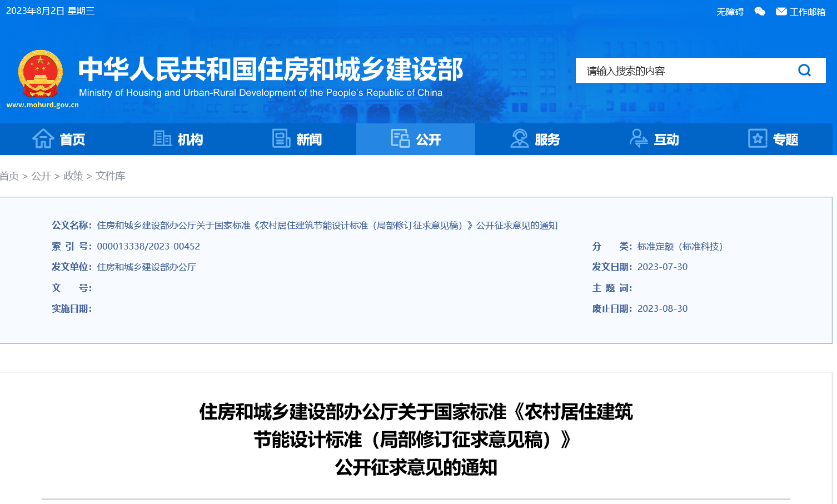Viewport: 837px width, 504px height.
Task: Click 政策 in the breadcrumb
Action: [73, 176]
